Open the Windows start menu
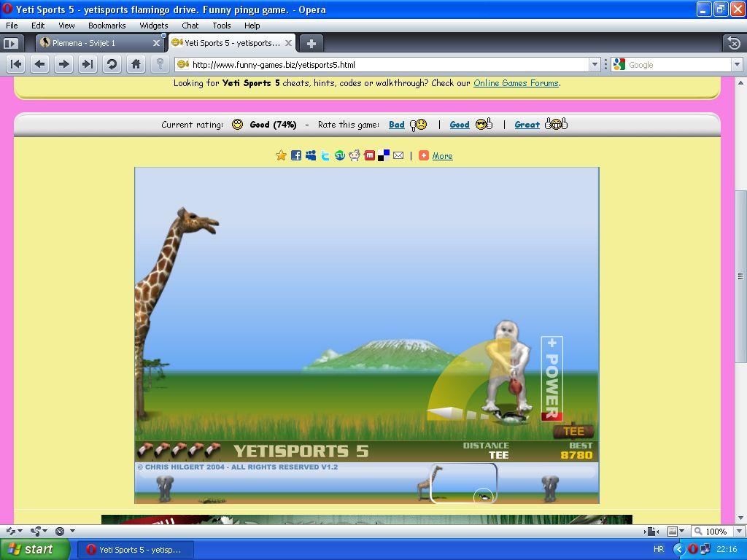 click(34, 549)
